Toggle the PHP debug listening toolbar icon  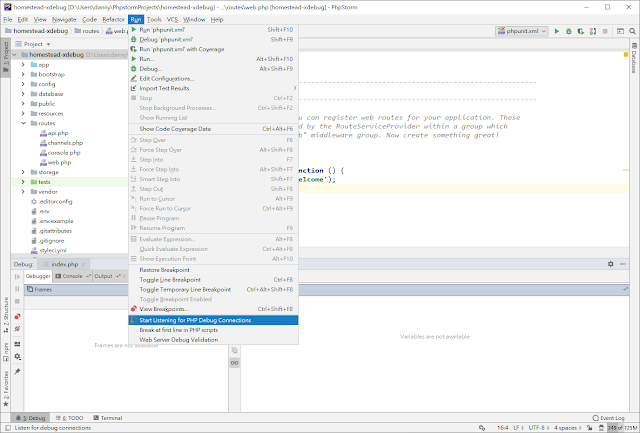(593, 31)
